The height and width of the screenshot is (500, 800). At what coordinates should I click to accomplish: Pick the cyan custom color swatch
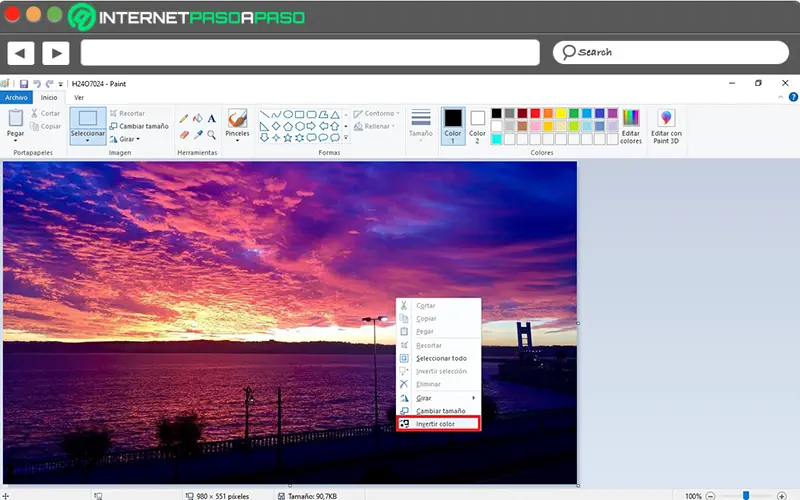pos(496,139)
